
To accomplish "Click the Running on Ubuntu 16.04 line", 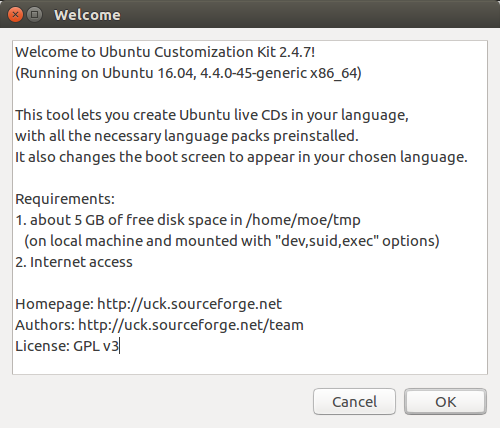I will pos(188,73).
